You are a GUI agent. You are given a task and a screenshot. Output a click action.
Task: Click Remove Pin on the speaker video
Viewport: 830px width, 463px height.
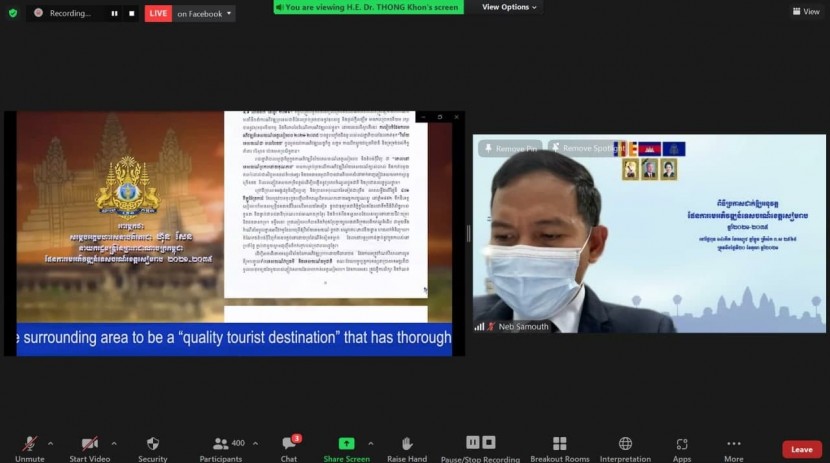pyautogui.click(x=511, y=148)
